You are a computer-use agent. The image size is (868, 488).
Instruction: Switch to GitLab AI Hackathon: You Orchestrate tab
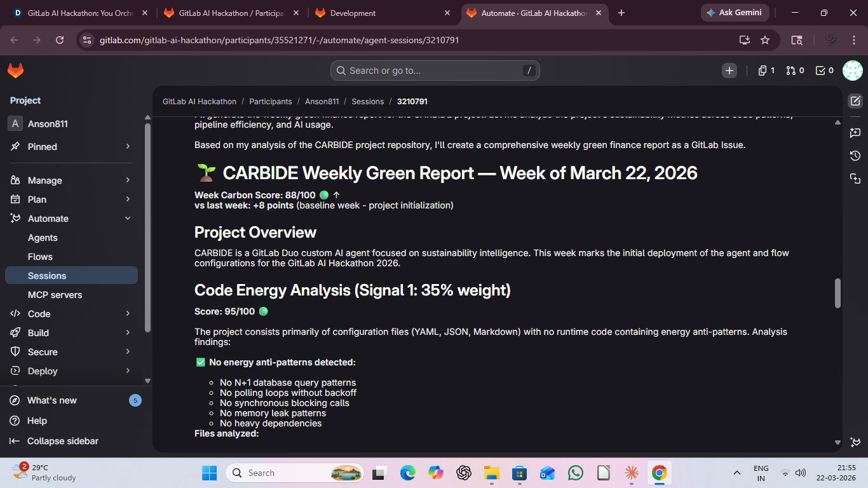pyautogui.click(x=81, y=13)
